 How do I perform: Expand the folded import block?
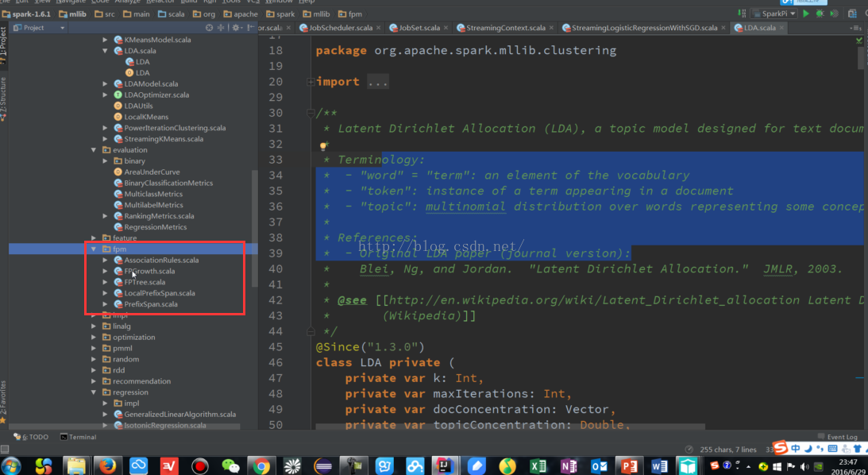pyautogui.click(x=311, y=82)
